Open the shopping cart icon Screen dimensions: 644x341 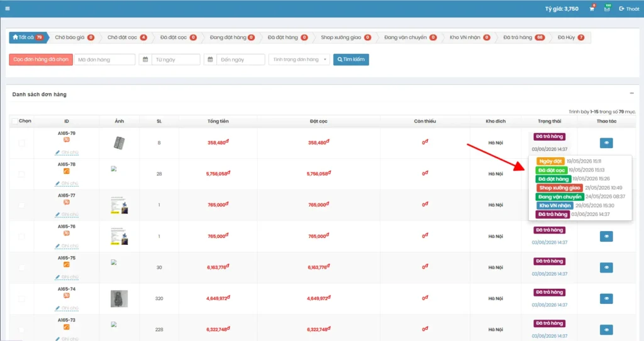[x=592, y=9]
